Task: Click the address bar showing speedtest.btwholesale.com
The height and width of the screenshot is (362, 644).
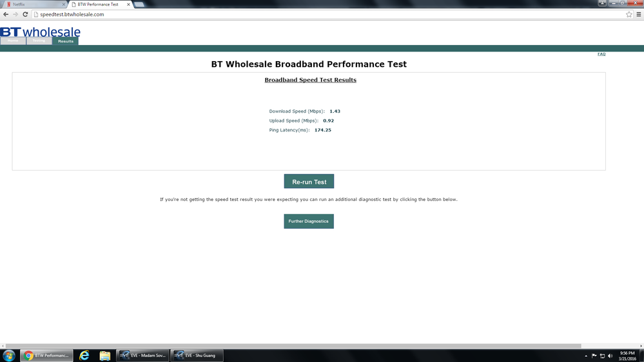Action: 329,14
